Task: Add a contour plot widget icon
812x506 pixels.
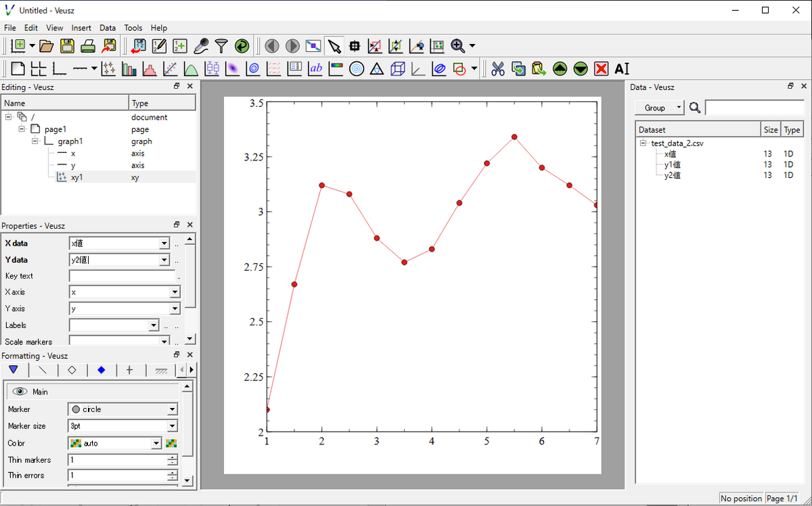Action: pyautogui.click(x=253, y=68)
